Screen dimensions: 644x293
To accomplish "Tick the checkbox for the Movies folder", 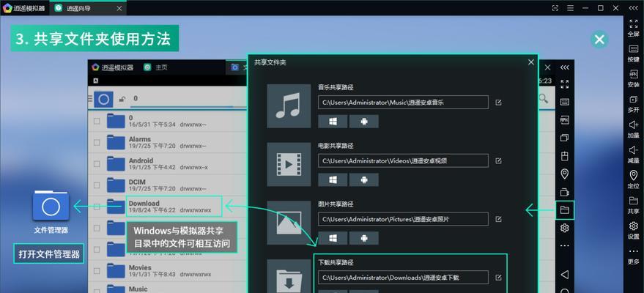I will (97, 271).
